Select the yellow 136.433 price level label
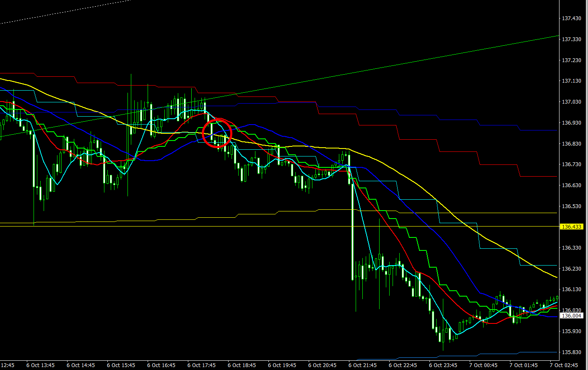 571,227
